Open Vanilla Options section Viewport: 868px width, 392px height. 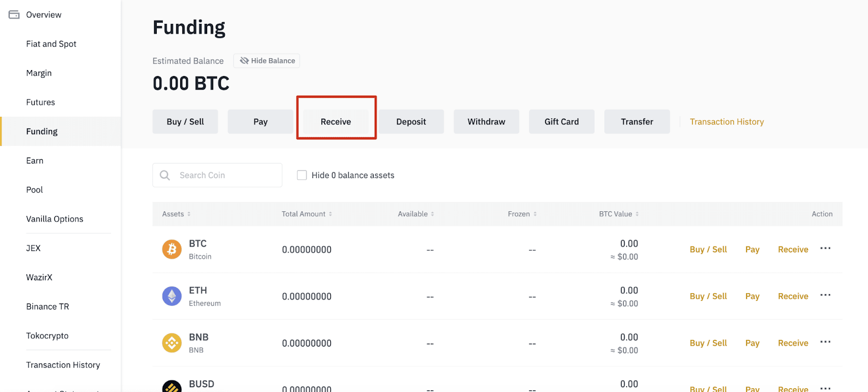(x=55, y=219)
